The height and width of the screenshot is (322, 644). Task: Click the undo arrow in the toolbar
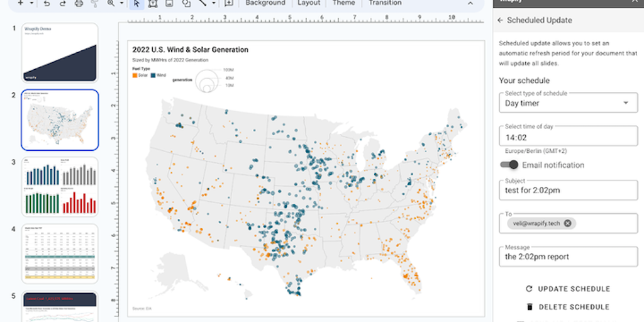pos(47,3)
